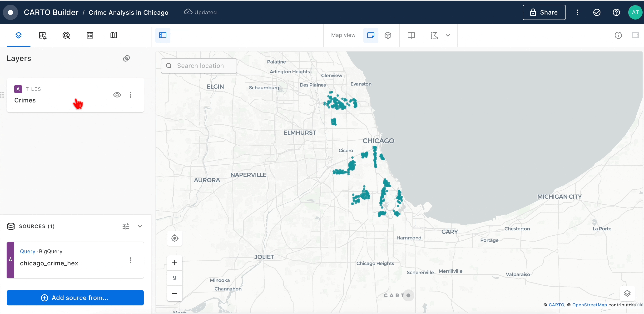Choose the feature selection tool

pyautogui.click(x=434, y=35)
